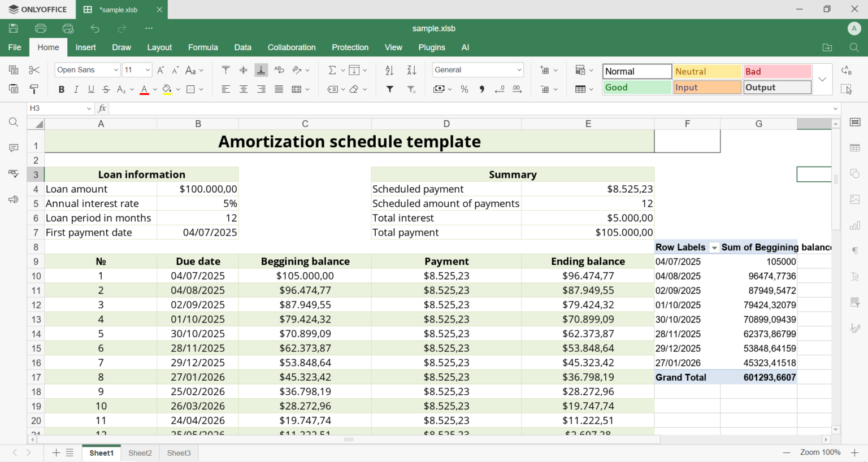Click the Save icon in the title bar
The height and width of the screenshot is (462, 868).
coord(14,28)
